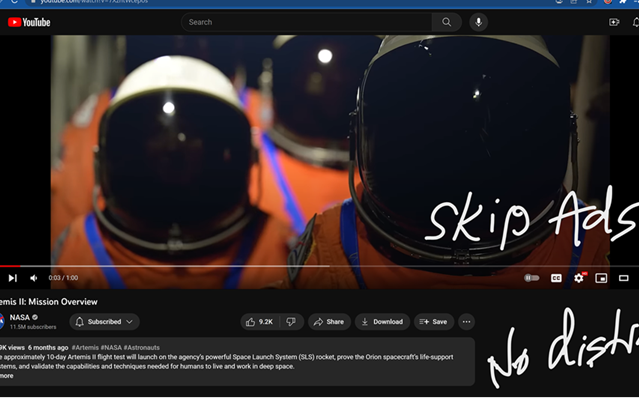Share the video

click(329, 322)
